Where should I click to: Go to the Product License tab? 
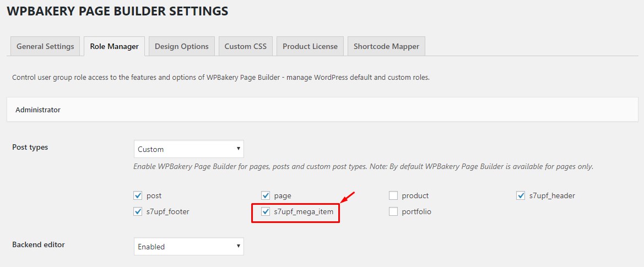tap(310, 46)
